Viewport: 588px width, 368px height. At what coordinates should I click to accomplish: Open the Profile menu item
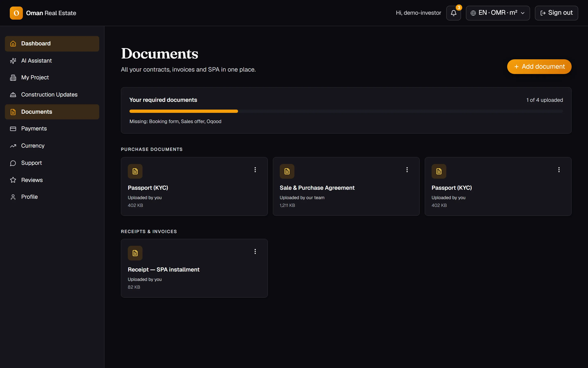[52, 197]
